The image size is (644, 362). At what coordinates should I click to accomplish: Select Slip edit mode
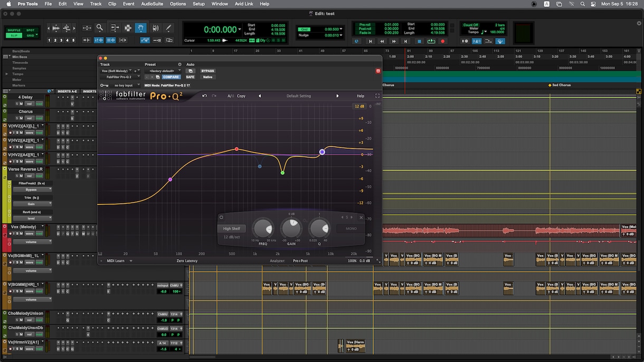pos(15,35)
